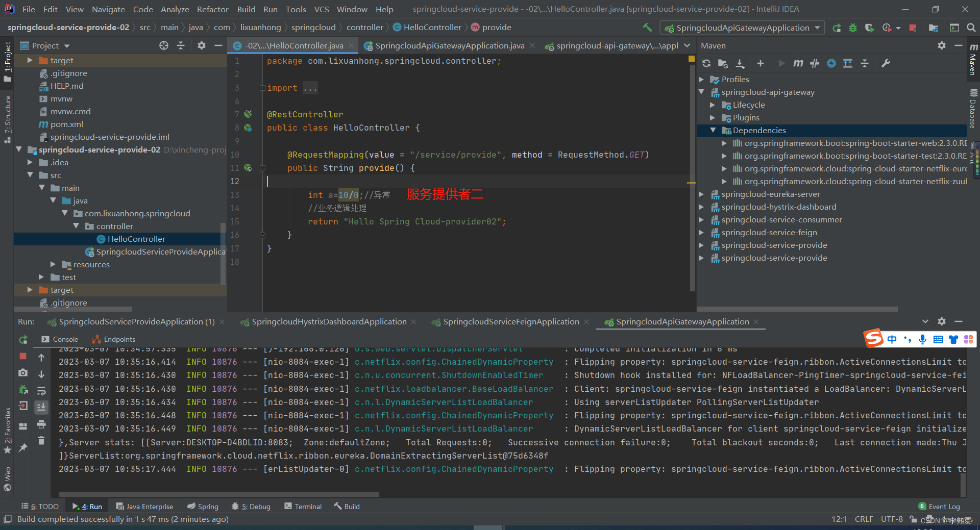Click the CRLF line separator indicator

864,519
